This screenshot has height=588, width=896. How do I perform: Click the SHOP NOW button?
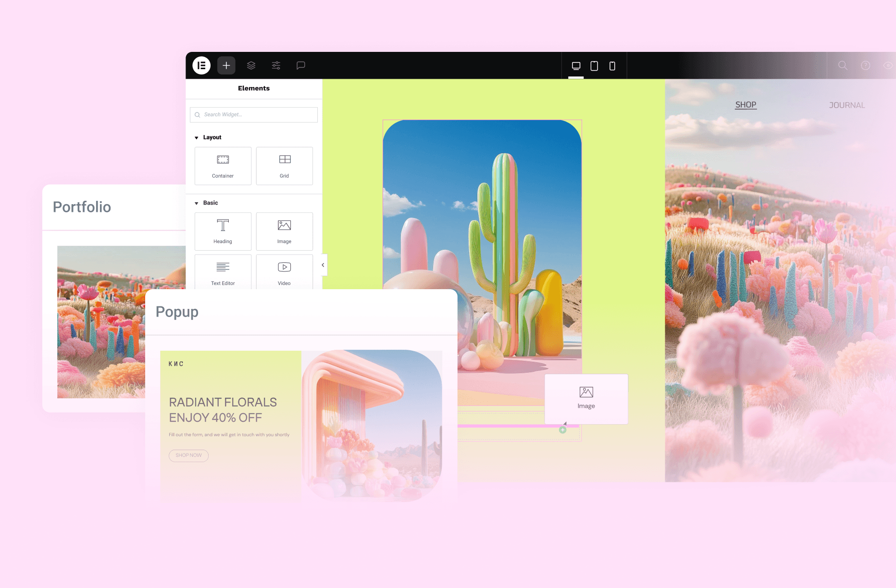pyautogui.click(x=188, y=455)
